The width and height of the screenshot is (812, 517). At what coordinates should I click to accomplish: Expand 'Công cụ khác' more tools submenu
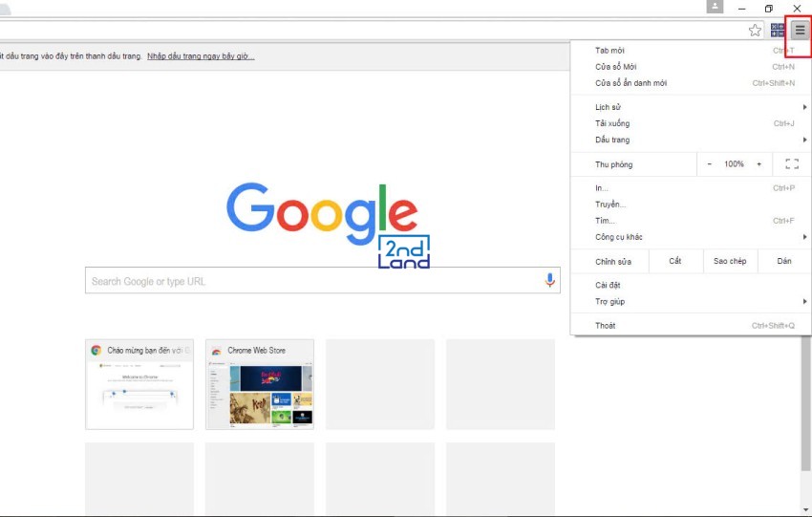click(x=692, y=237)
